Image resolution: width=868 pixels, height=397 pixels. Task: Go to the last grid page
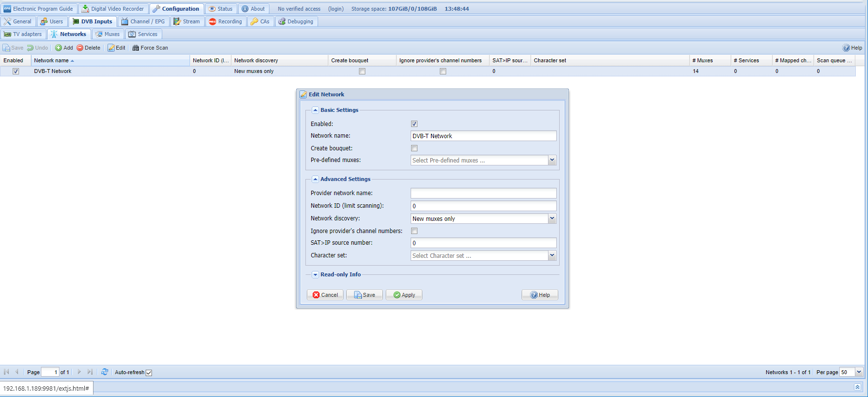[x=90, y=372]
